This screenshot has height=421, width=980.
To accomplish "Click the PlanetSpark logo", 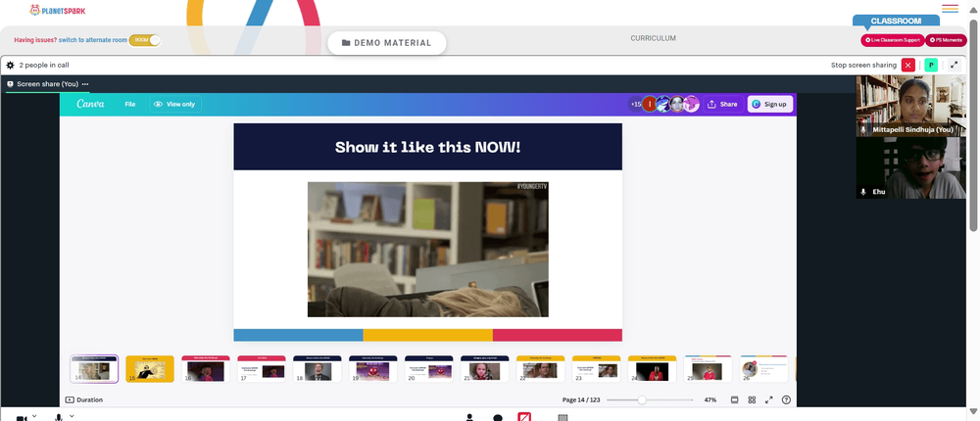I will coord(58,10).
